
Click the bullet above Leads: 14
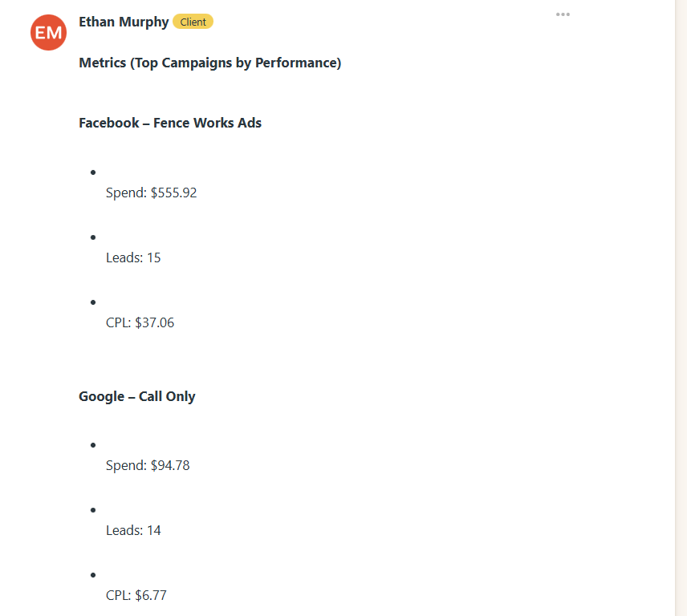pos(94,509)
